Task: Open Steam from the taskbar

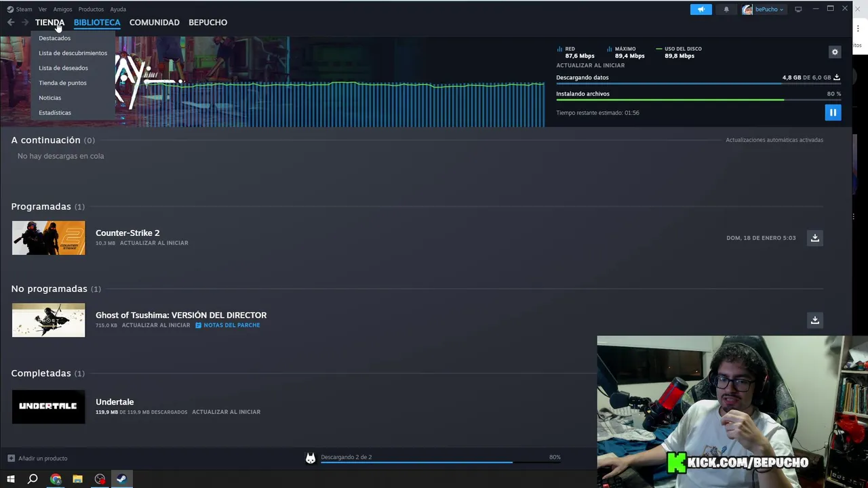Action: tap(121, 479)
